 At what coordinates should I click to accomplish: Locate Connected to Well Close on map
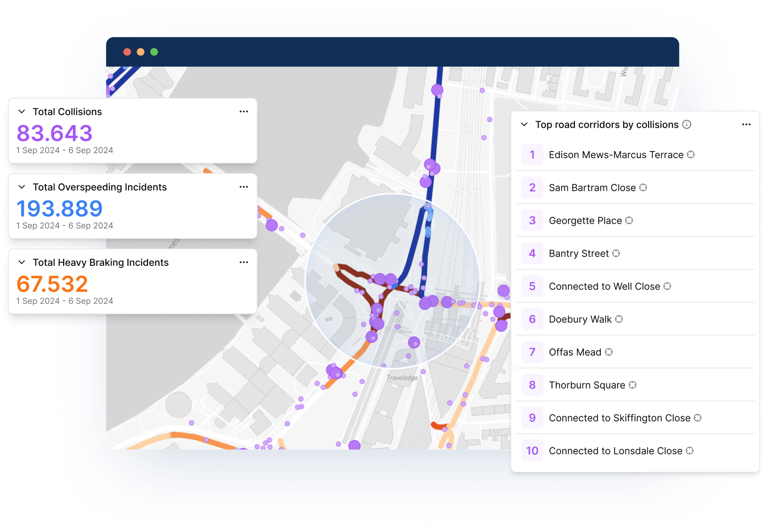667,286
